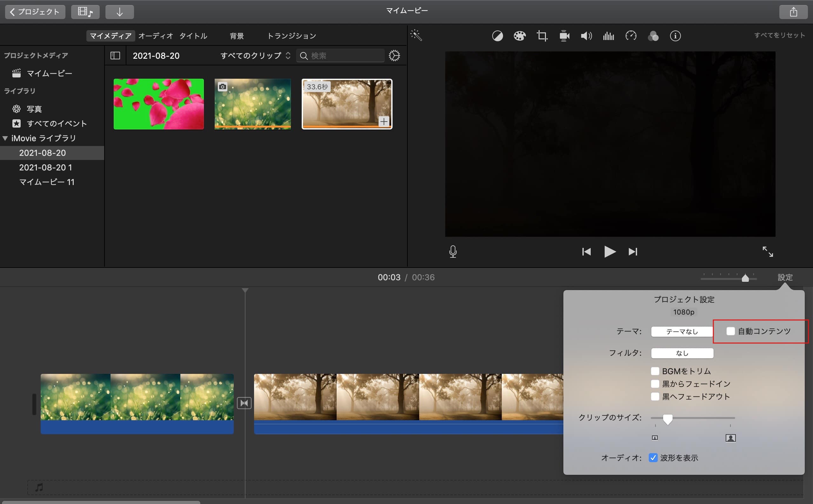Collapse the iMovie ライブラリ tree
Image resolution: width=813 pixels, height=504 pixels.
[x=5, y=138]
